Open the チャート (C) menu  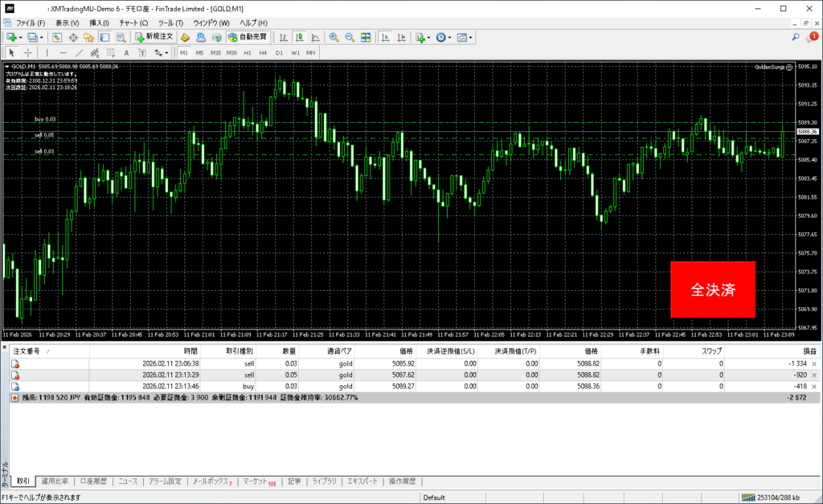133,23
